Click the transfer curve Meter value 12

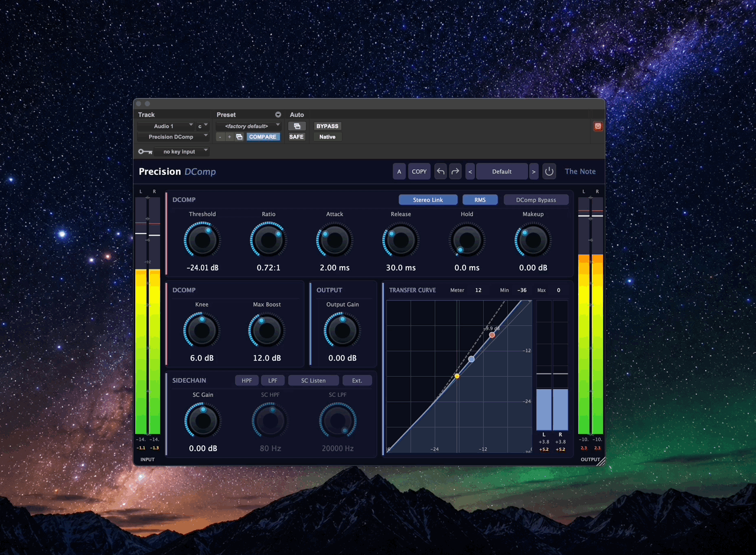[478, 290]
